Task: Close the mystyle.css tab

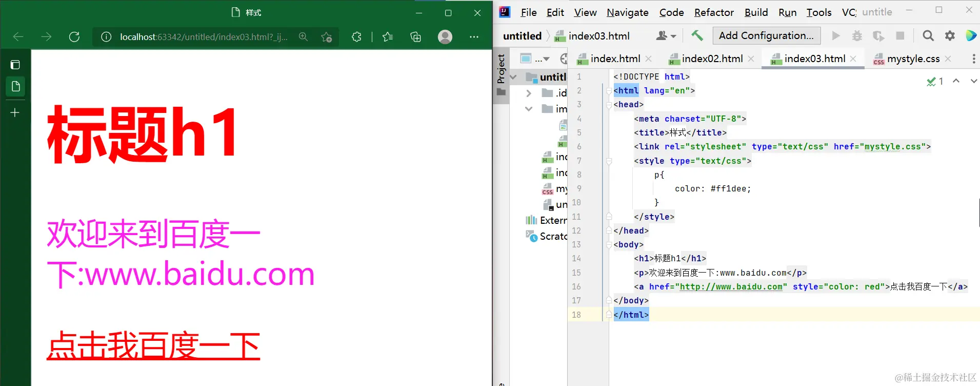Action: pyautogui.click(x=948, y=59)
